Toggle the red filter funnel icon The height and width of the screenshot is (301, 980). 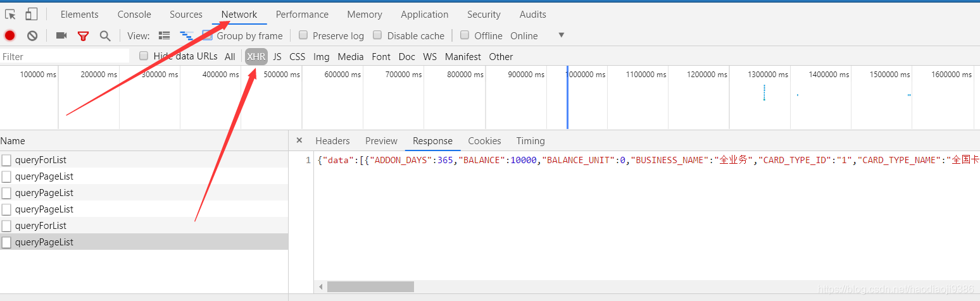(83, 36)
